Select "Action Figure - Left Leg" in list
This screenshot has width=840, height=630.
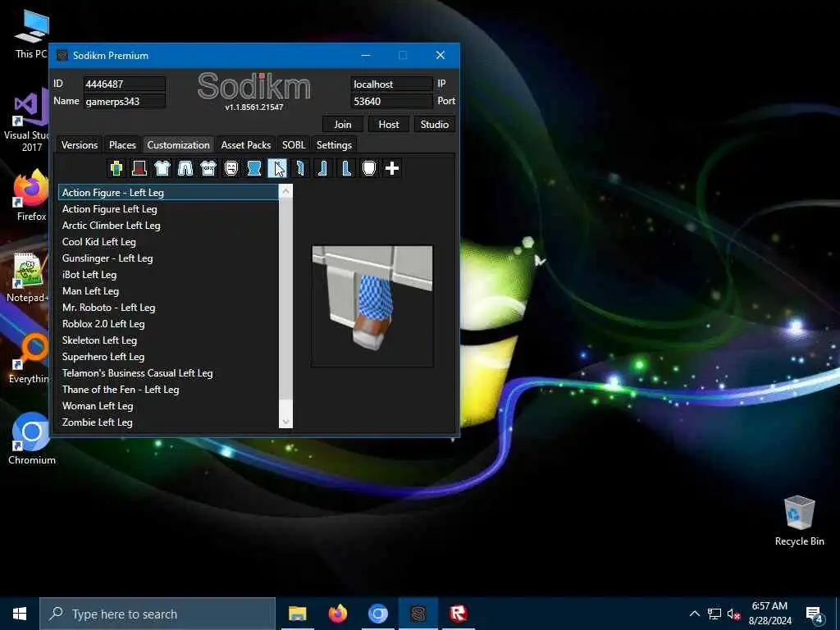[x=168, y=192]
